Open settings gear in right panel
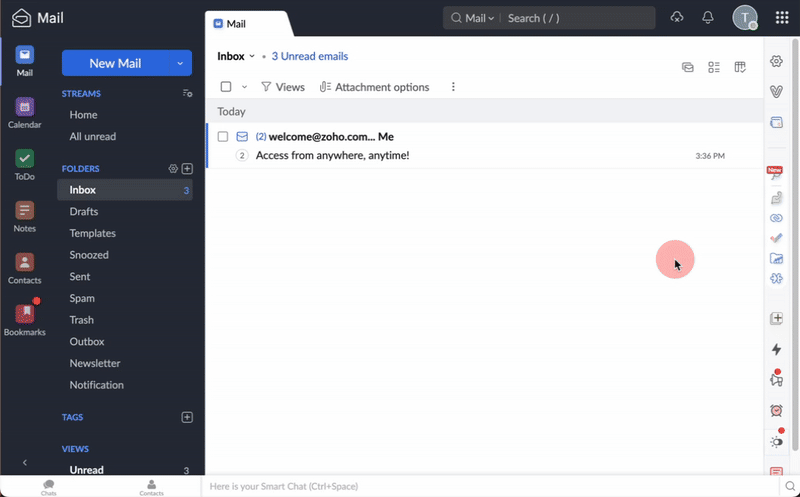The height and width of the screenshot is (497, 800). point(776,62)
